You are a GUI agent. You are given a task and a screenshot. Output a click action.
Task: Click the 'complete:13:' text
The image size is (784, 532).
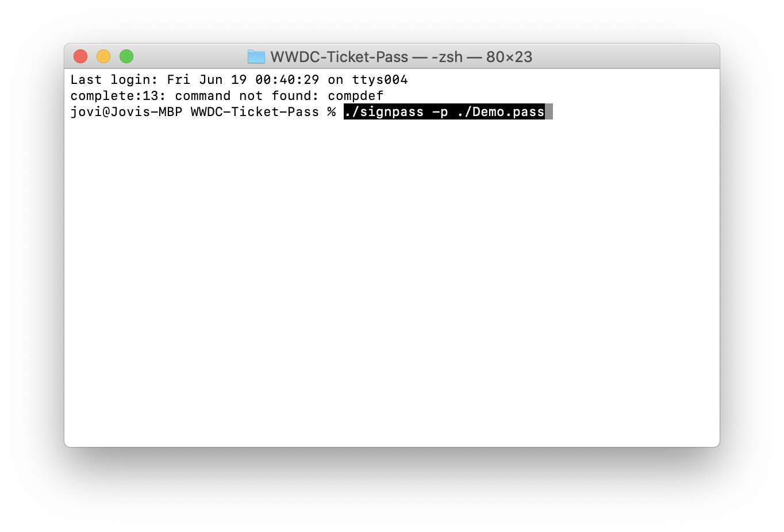pos(118,95)
